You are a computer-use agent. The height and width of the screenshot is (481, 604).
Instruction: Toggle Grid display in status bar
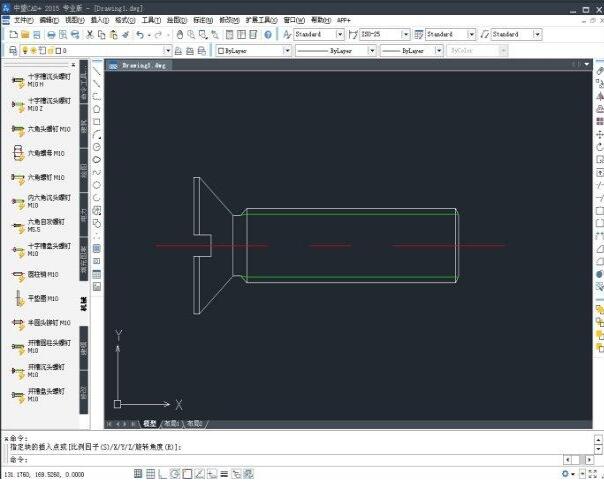(x=150, y=474)
